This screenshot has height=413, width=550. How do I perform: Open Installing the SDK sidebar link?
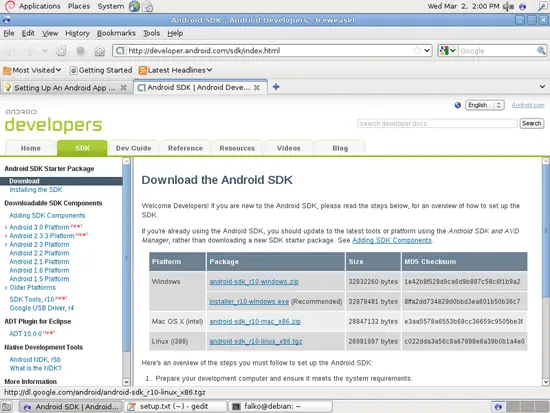(x=36, y=190)
